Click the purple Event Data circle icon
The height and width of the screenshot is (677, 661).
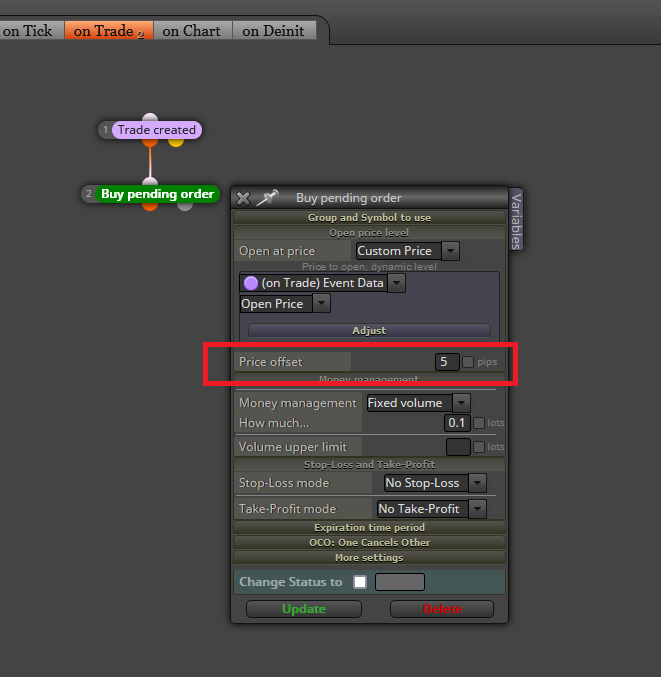coord(250,283)
